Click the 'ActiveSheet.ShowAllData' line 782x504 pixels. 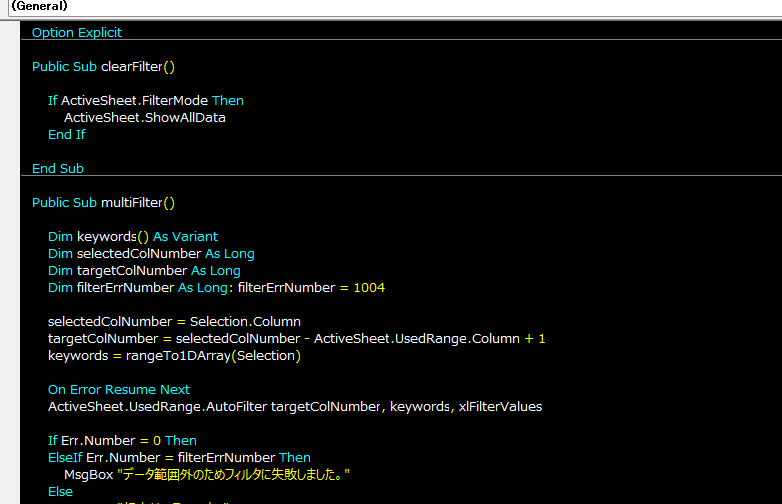(x=145, y=118)
